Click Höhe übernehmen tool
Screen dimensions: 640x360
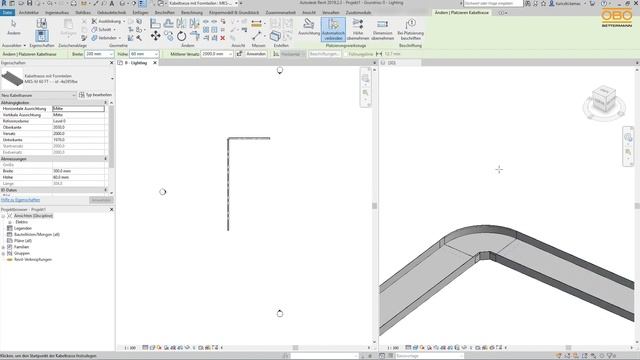click(x=358, y=29)
